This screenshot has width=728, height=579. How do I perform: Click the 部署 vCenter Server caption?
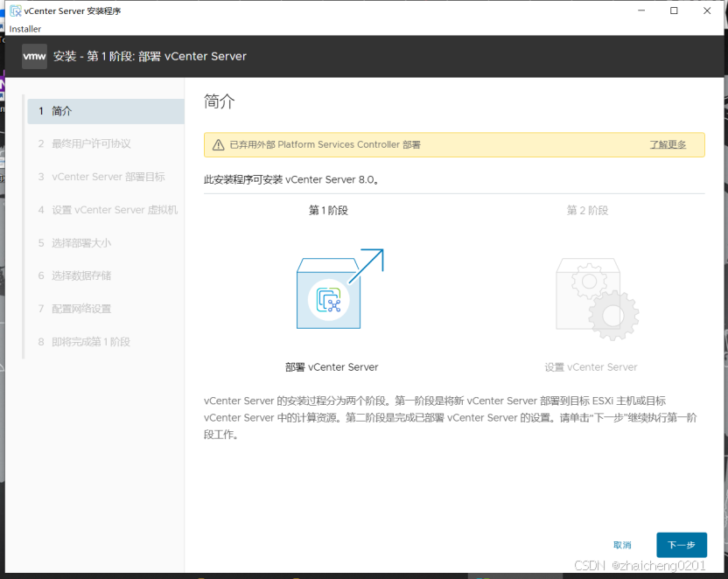(x=332, y=367)
